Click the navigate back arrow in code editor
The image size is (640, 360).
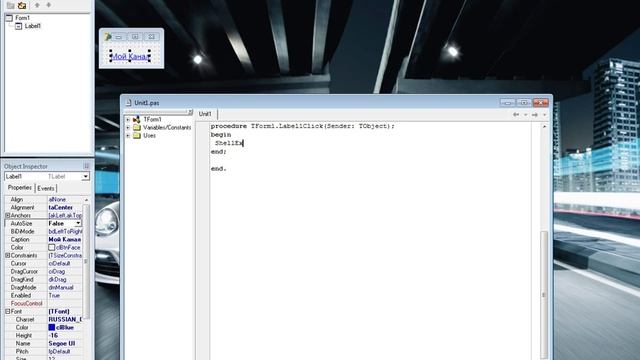(516, 115)
